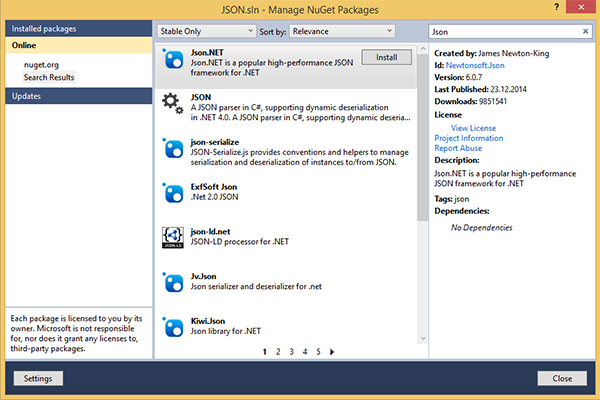Click the Json.NET package icon

coord(171,59)
